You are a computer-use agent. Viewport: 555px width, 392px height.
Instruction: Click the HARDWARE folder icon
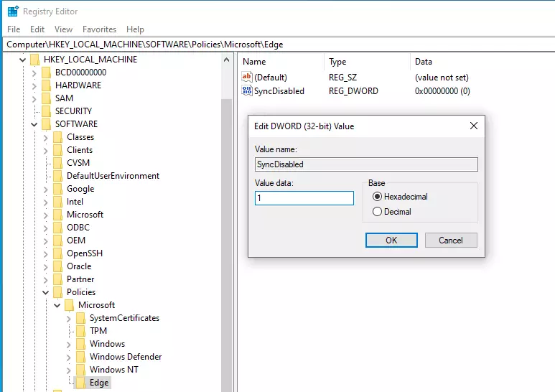point(46,85)
